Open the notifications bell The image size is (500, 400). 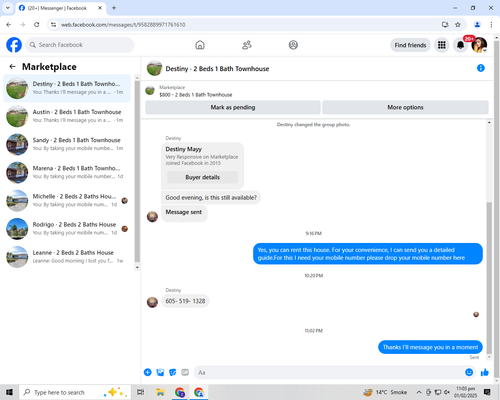[460, 45]
